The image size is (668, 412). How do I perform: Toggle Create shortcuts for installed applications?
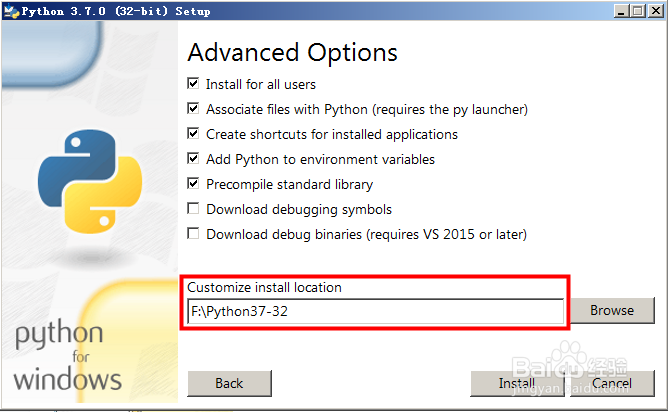coord(193,134)
